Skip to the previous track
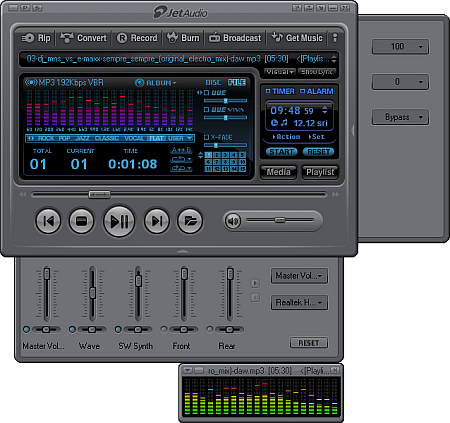 [x=48, y=221]
